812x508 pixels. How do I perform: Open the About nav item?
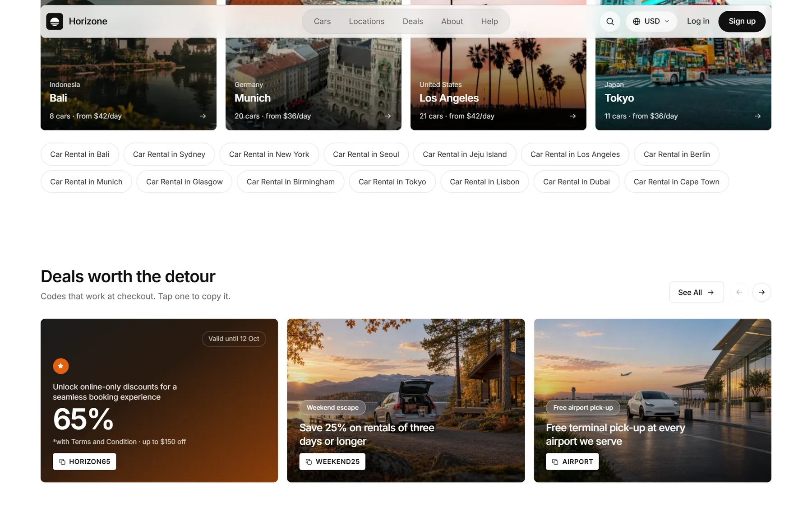(x=452, y=21)
